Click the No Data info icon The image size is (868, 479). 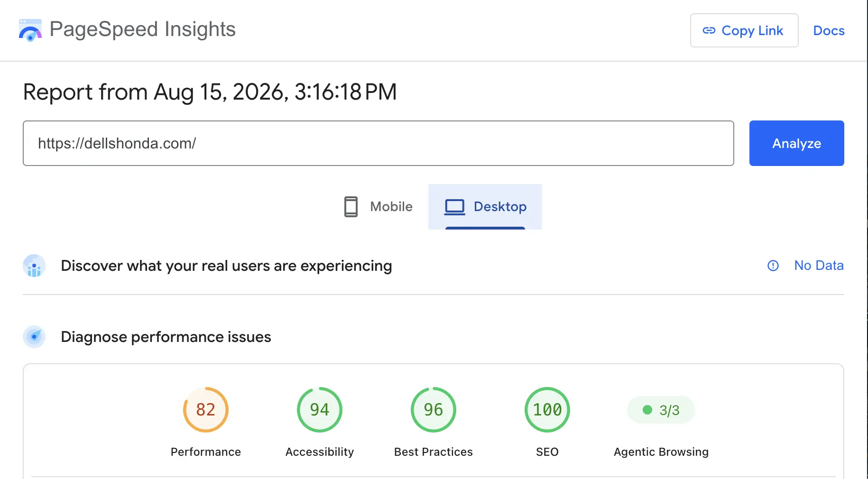(x=773, y=266)
